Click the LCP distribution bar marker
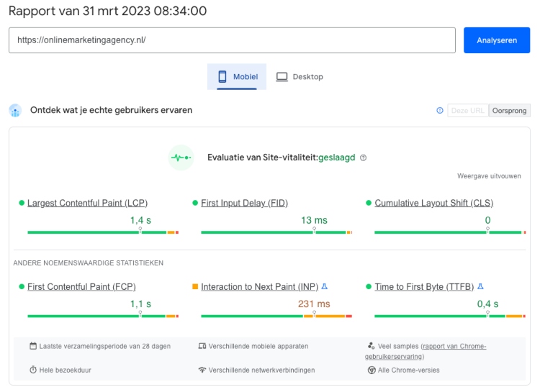 pyautogui.click(x=140, y=231)
